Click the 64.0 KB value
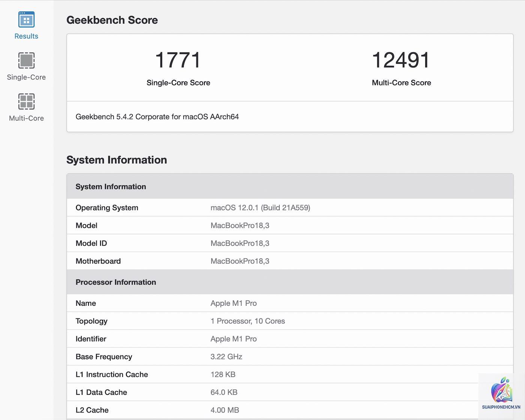Screen dimensions: 525x420 point(224,392)
